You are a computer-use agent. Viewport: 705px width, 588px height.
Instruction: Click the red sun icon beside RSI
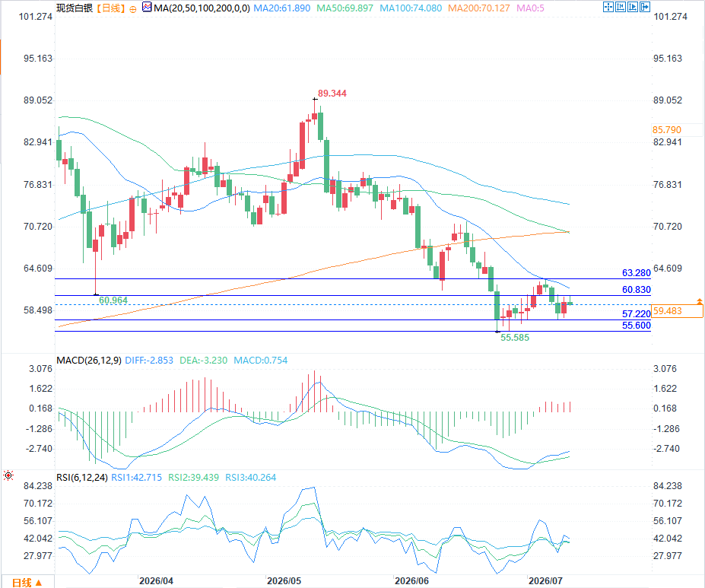tap(8, 475)
